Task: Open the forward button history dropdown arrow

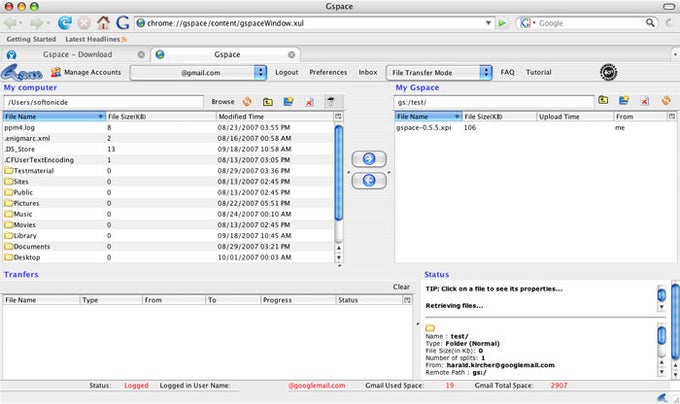Action: 48,23
